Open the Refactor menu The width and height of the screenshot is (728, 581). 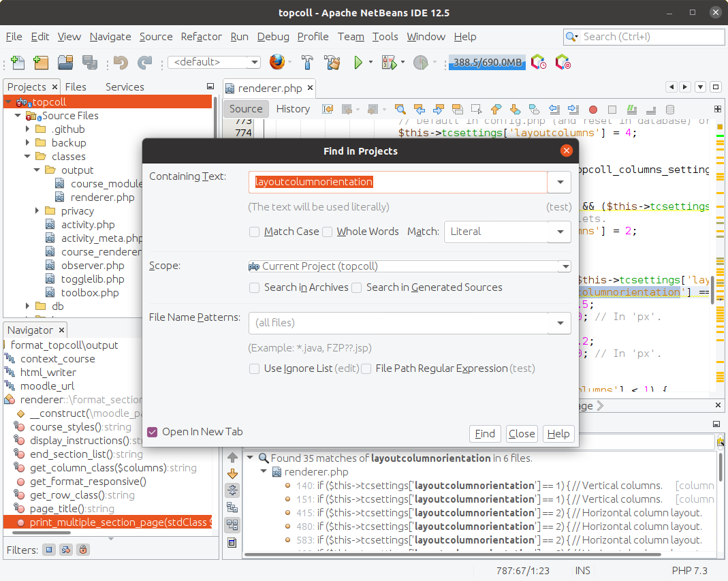pos(201,37)
